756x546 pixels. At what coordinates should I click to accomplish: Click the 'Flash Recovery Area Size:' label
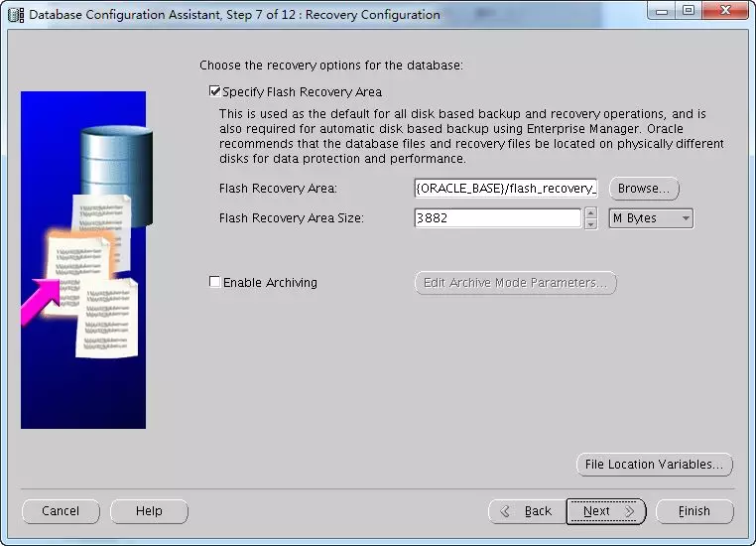point(292,218)
